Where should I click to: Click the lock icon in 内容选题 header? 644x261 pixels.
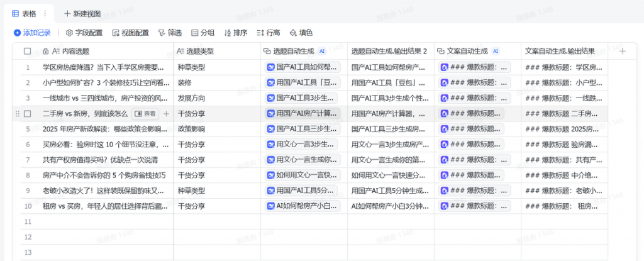[x=45, y=52]
